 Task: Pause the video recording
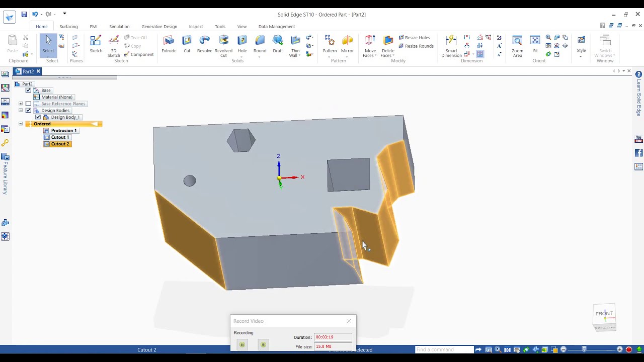point(242,344)
